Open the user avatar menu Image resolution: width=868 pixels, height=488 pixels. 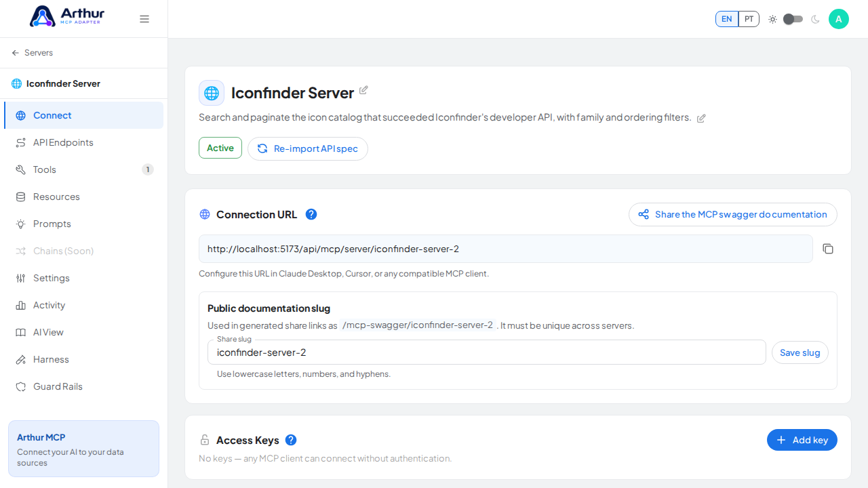coord(839,19)
